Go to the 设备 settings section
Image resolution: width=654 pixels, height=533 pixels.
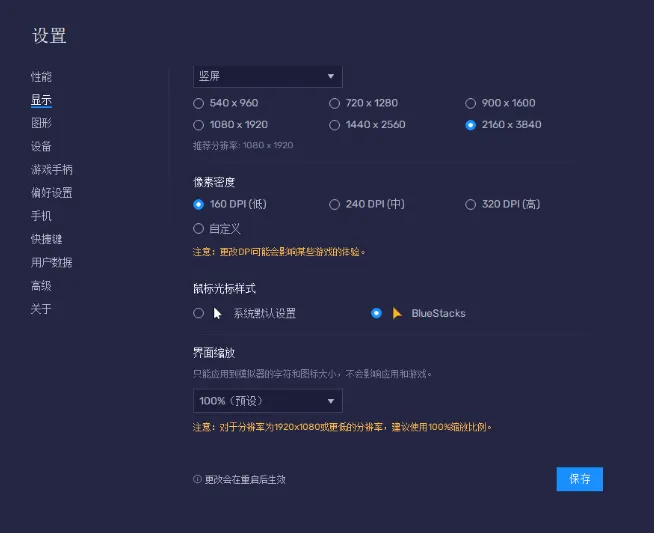coord(41,146)
